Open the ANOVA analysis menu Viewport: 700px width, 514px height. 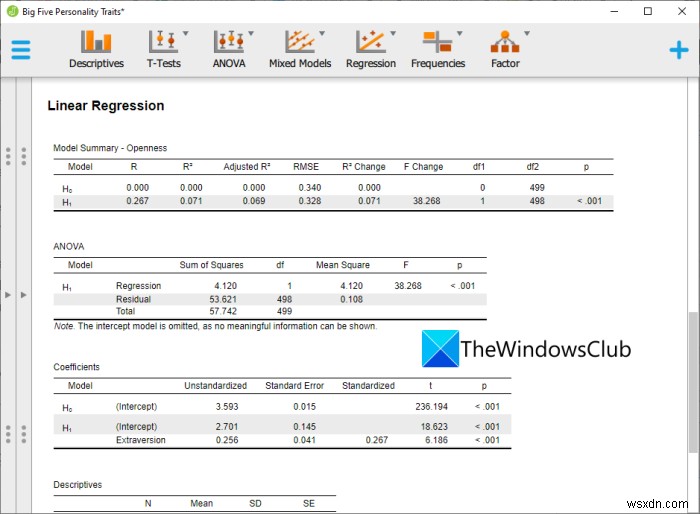[229, 49]
